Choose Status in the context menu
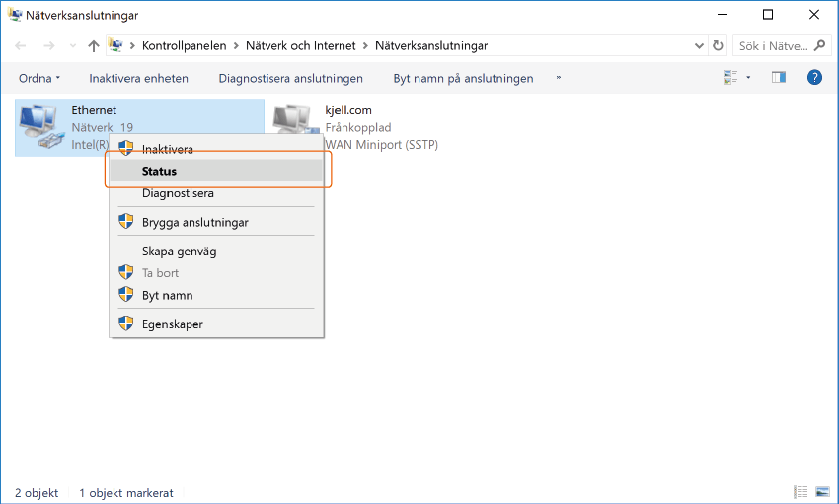This screenshot has height=504, width=839. [216, 171]
